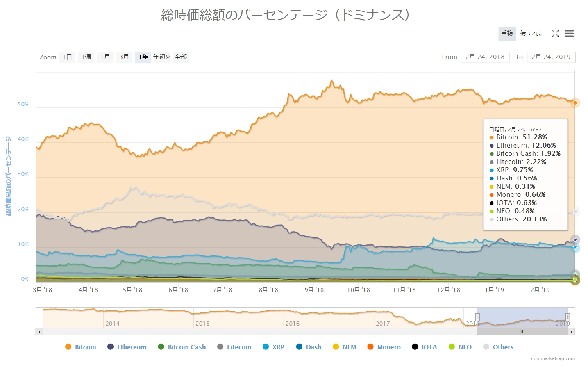Screen dimensions: 588x367
Task: Click the navigator scrollbar right arrow
Action: click(x=572, y=331)
